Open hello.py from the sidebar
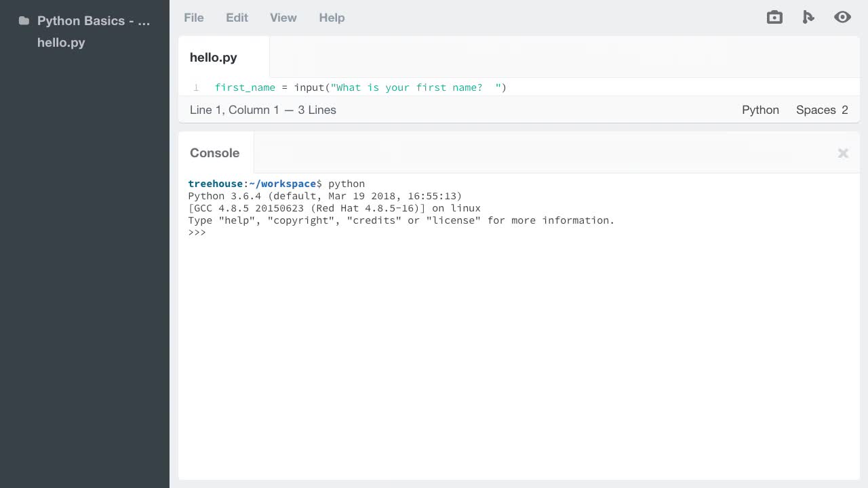868x488 pixels. pyautogui.click(x=61, y=43)
